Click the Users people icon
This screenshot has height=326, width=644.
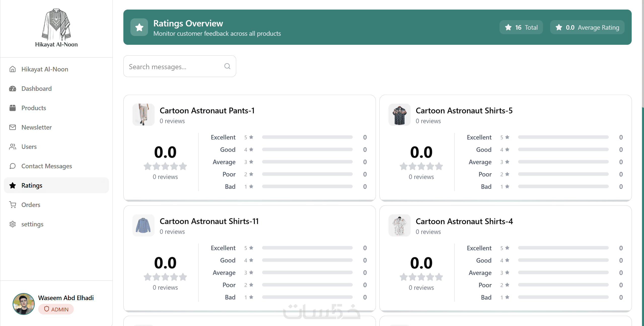click(x=13, y=147)
